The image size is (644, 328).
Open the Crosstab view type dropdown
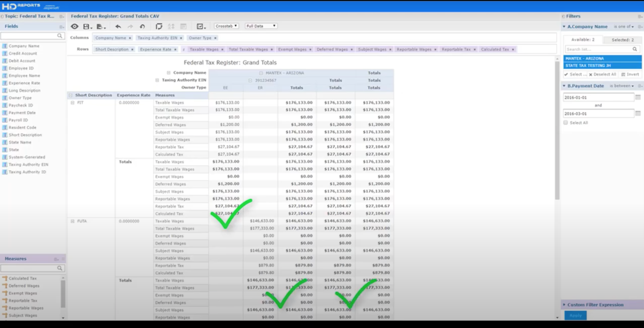[226, 26]
